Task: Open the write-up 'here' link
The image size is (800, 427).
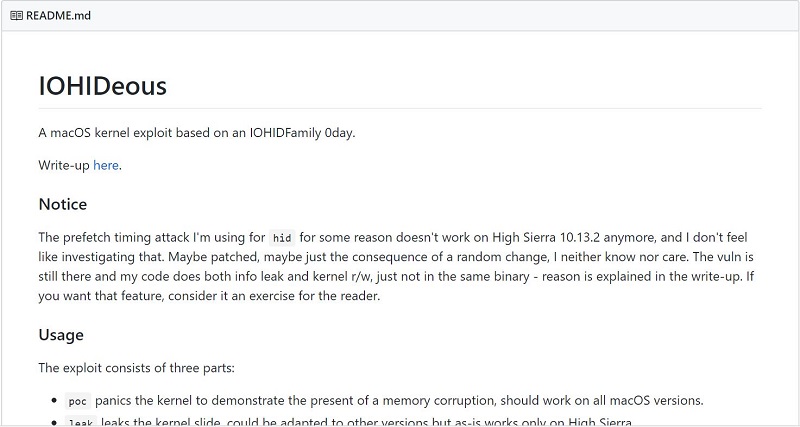Action: point(106,165)
